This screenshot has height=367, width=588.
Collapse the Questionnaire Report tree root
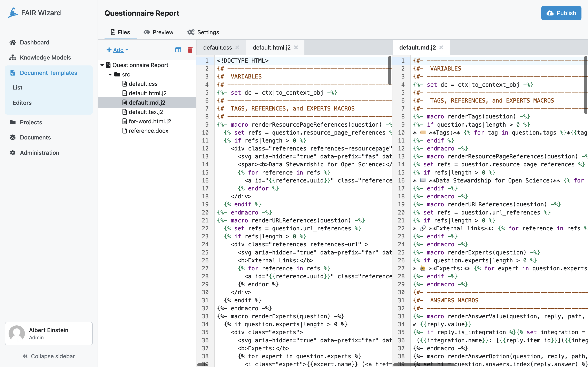102,65
